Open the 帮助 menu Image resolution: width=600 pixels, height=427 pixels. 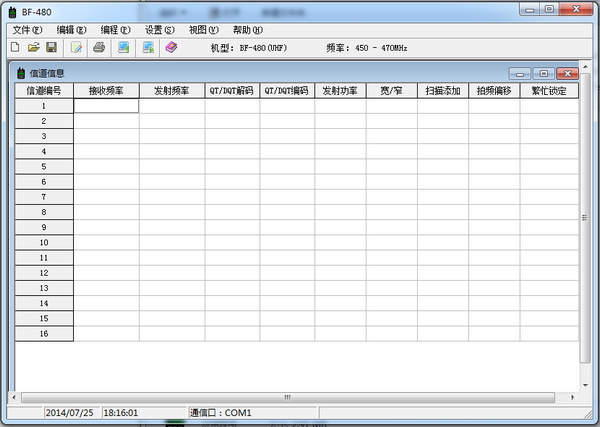(x=247, y=30)
